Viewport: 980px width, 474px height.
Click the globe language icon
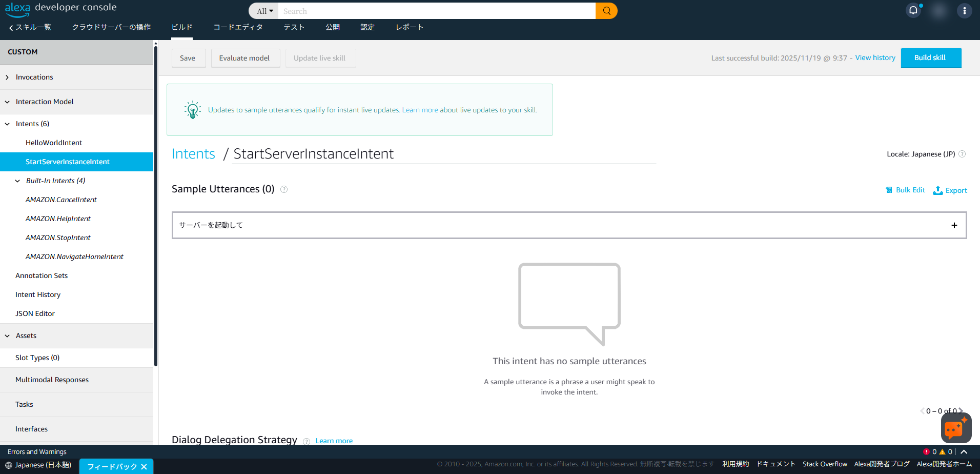(9, 465)
